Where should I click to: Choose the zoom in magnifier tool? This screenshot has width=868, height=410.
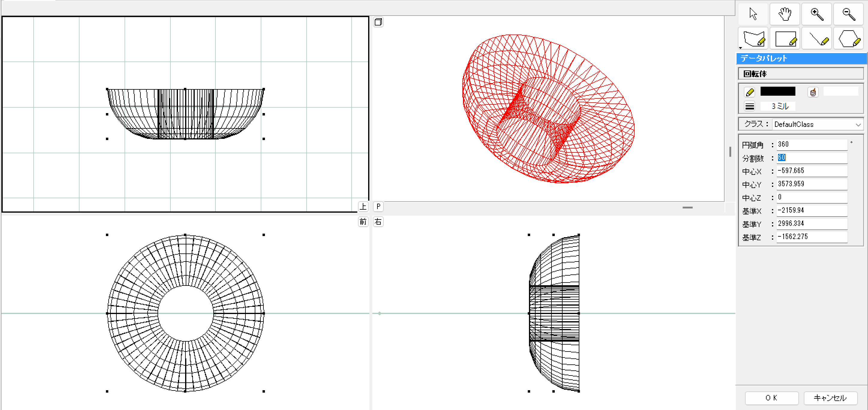click(816, 14)
